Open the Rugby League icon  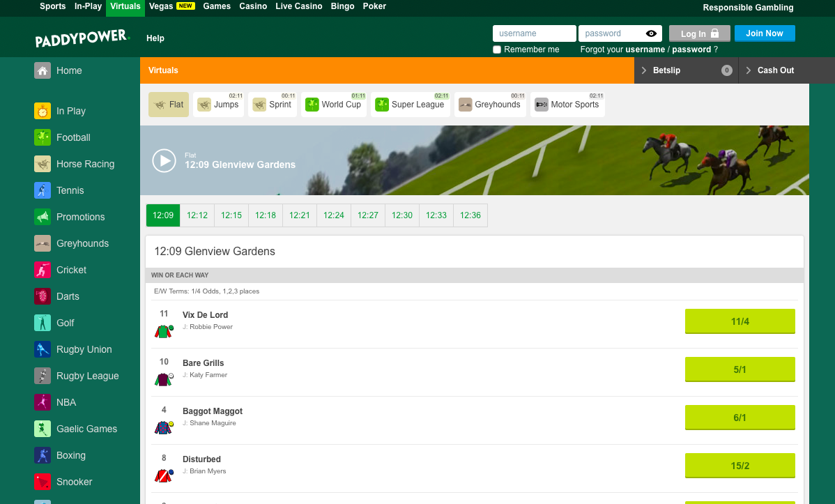[43, 376]
